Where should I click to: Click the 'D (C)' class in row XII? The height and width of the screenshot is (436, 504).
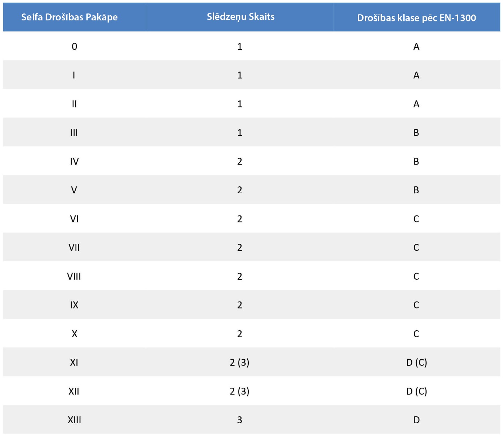(x=416, y=391)
